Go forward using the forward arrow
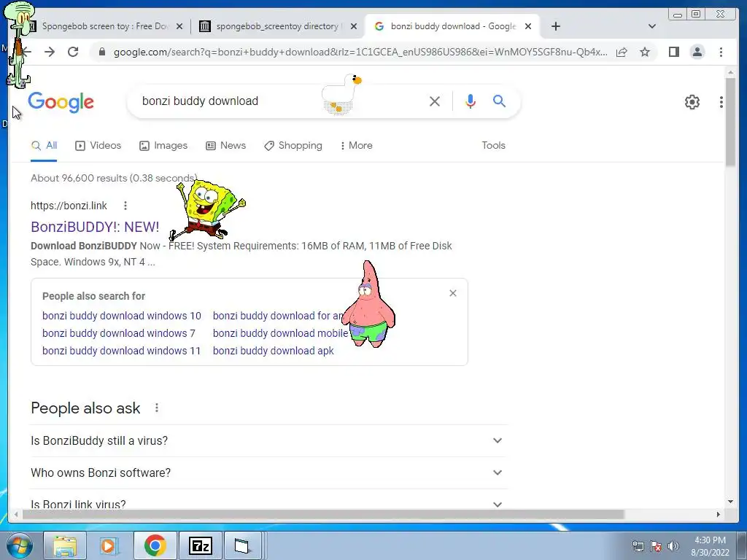 click(50, 52)
